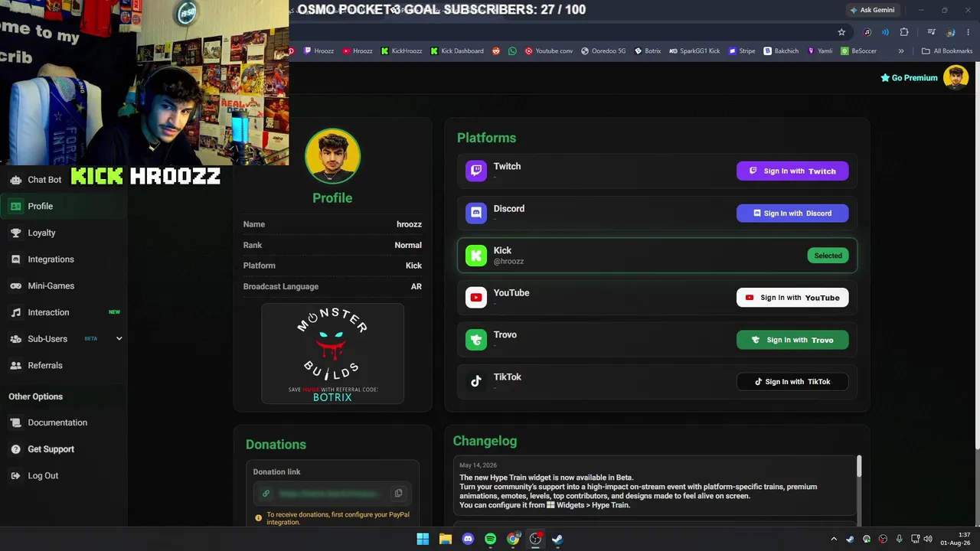Viewport: 980px width, 551px height.
Task: Open File Explorer from the taskbar
Action: pos(445,539)
